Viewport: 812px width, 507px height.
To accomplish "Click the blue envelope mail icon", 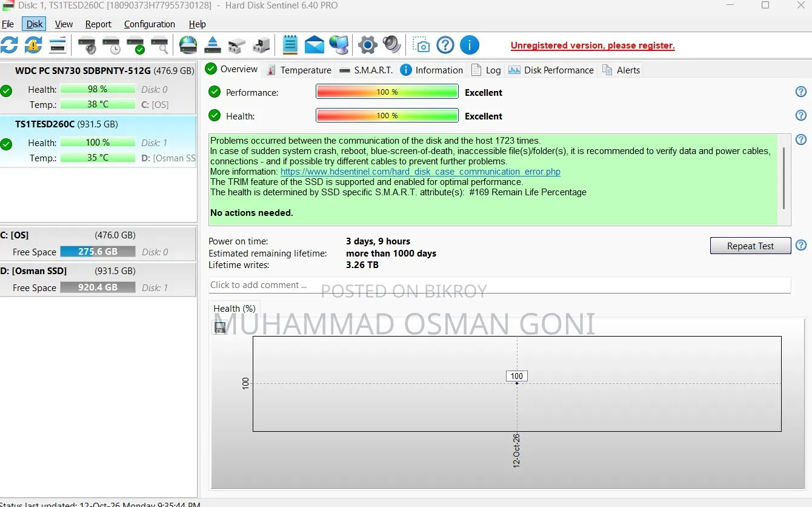I will point(314,45).
